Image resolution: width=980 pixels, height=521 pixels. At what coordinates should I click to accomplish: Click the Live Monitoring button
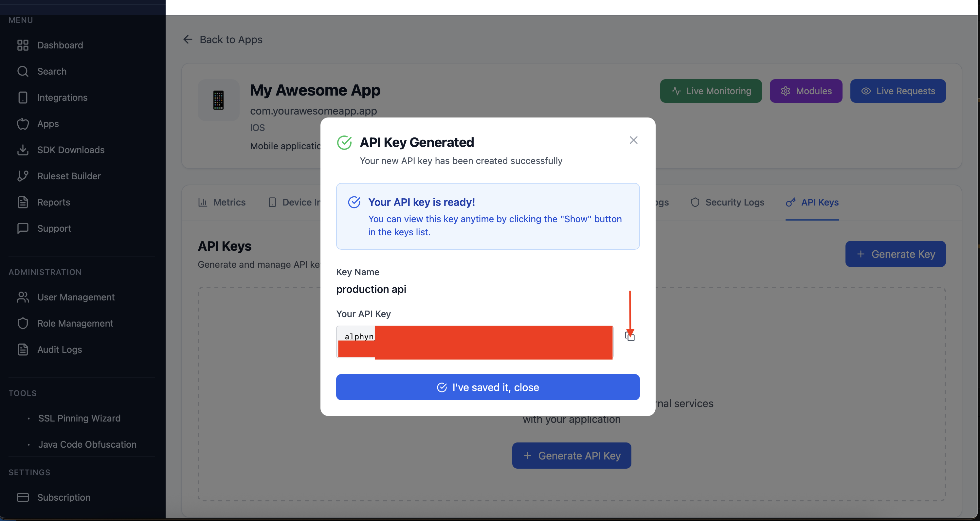tap(711, 91)
